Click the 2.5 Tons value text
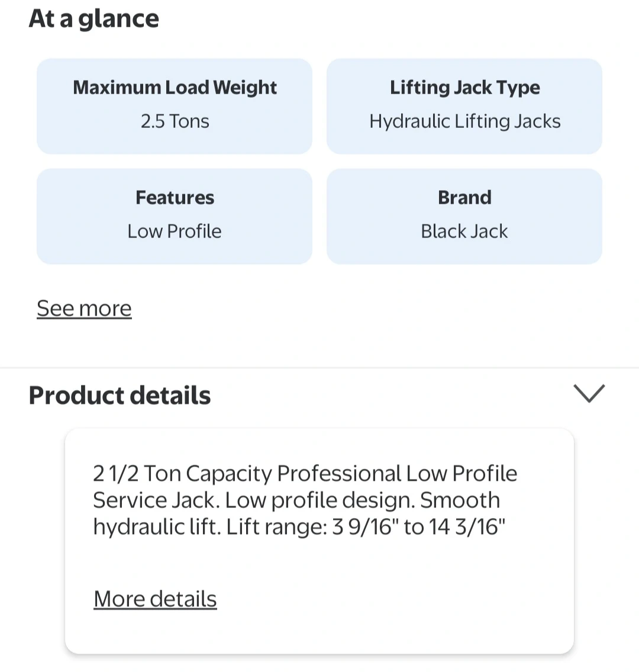This screenshot has height=672, width=639. tap(175, 121)
